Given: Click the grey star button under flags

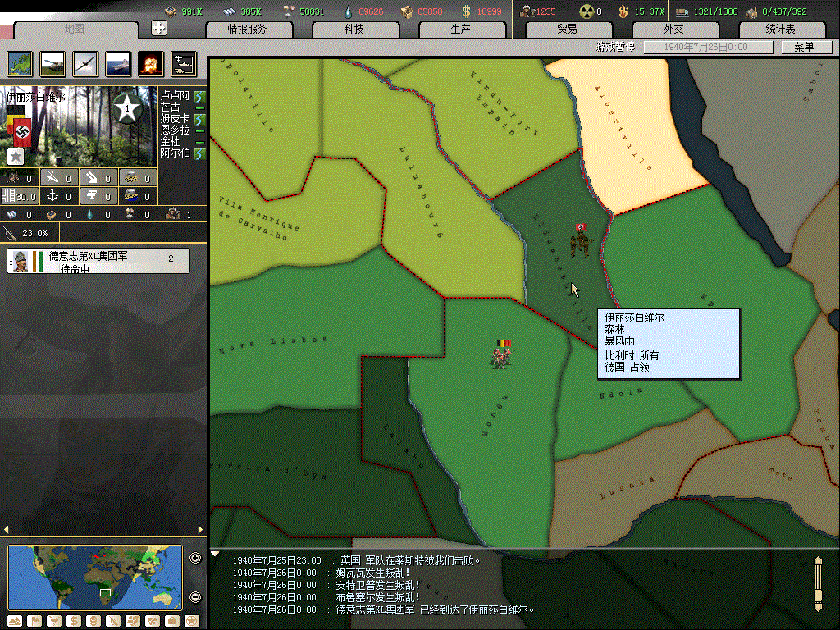Looking at the screenshot, I should (x=16, y=157).
